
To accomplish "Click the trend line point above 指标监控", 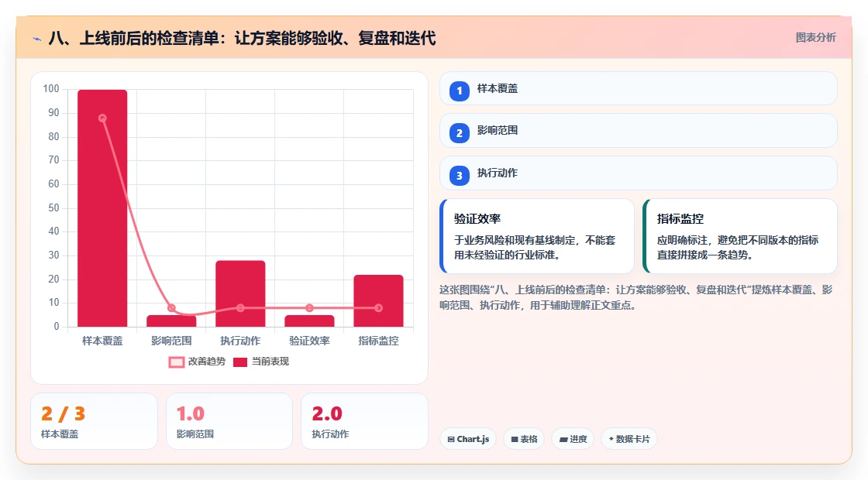I will (x=379, y=308).
